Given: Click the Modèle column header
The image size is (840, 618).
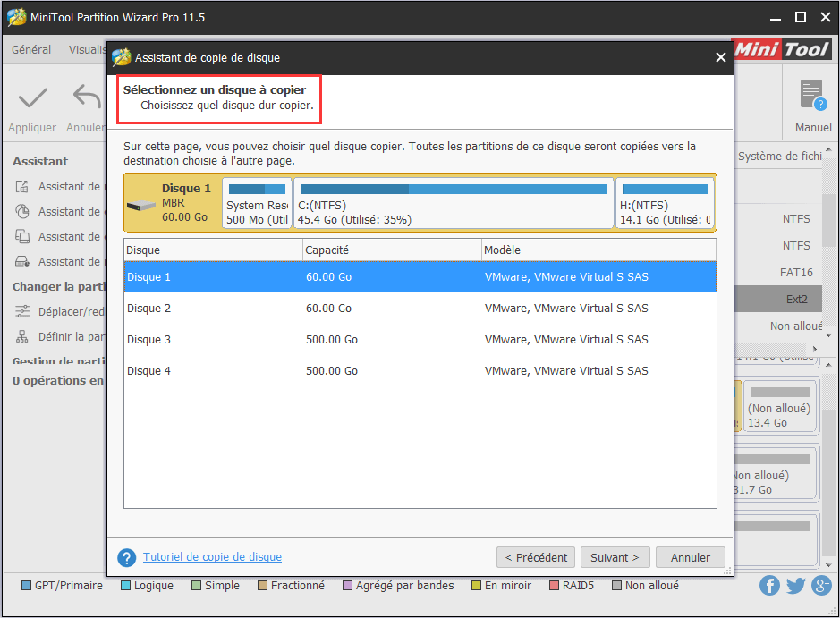Looking at the screenshot, I should click(599, 250).
